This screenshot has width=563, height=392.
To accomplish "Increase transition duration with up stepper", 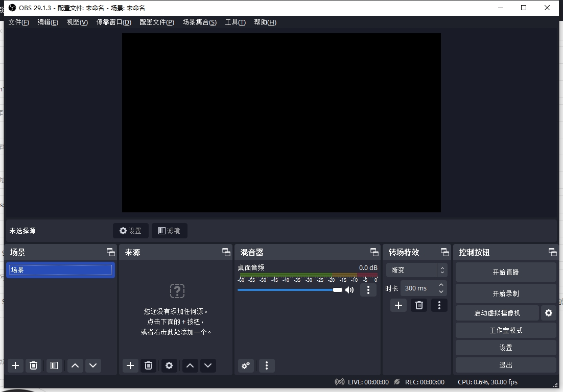I will [441, 285].
